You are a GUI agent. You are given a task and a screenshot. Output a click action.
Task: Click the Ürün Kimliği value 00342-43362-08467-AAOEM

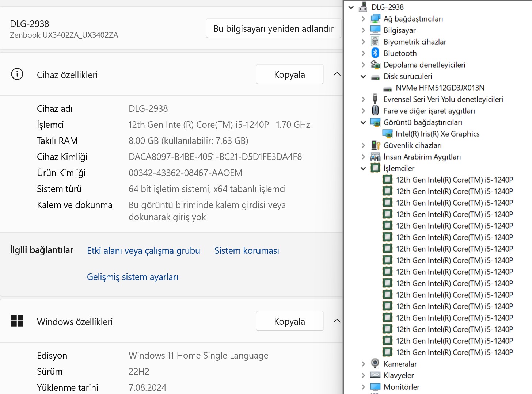point(186,173)
